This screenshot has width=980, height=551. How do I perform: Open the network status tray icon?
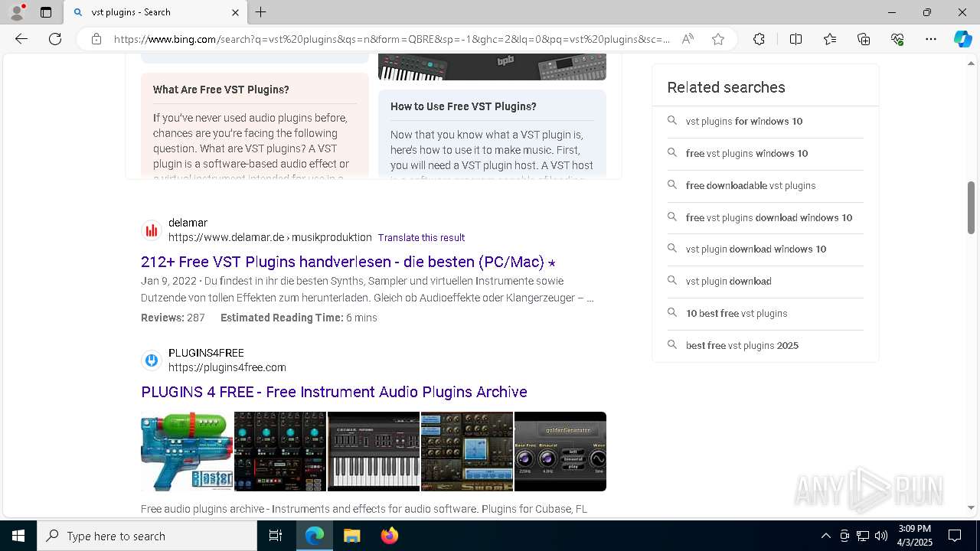point(863,536)
